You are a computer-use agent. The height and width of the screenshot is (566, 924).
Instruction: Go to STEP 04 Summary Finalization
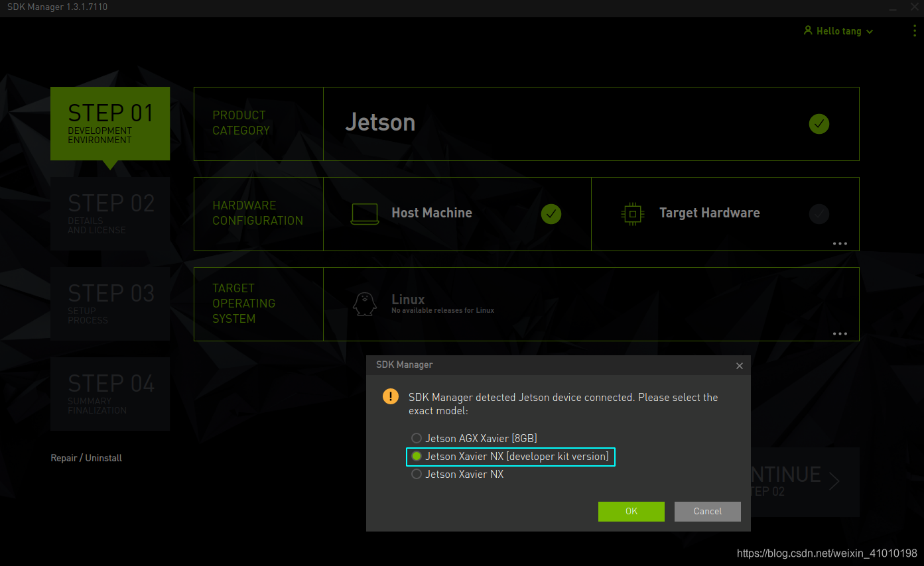click(110, 394)
